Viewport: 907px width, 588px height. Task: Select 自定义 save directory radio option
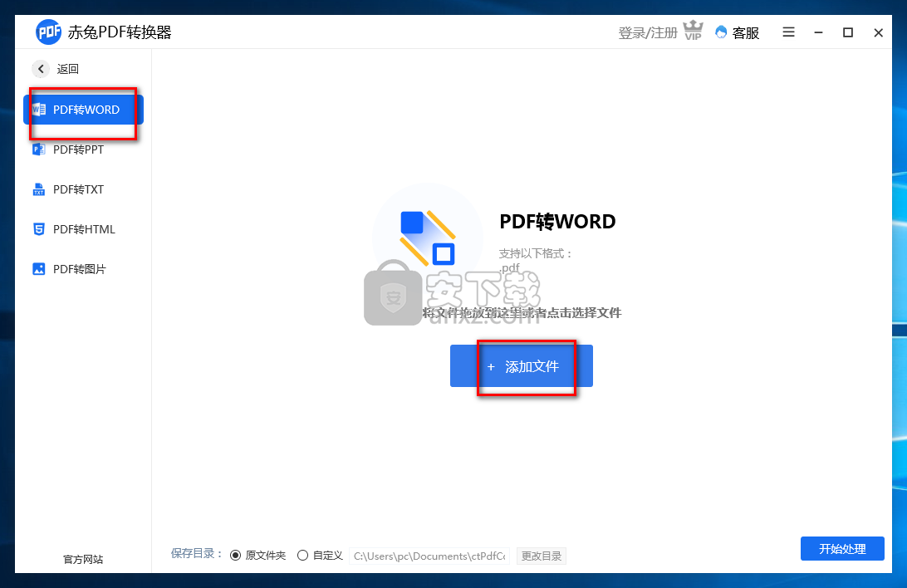click(x=302, y=555)
